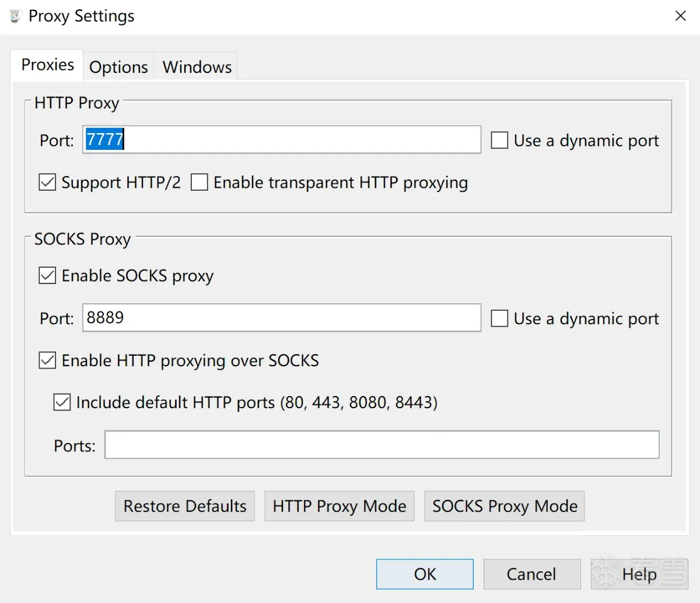Screen dimensions: 700x603
Task: Select the Proxies tab
Action: point(47,65)
